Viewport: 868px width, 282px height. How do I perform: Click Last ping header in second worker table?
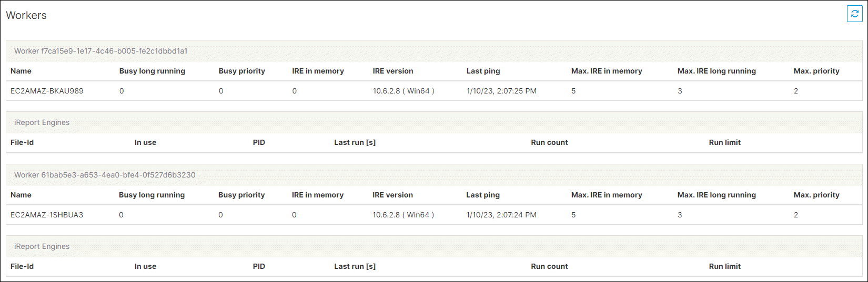point(483,195)
